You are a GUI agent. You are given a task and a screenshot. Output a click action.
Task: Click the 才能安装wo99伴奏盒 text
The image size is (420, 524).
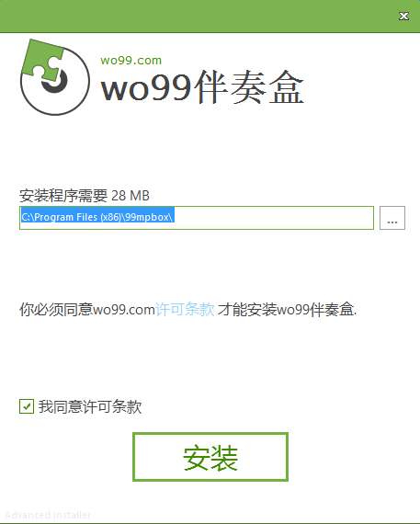[x=288, y=309]
